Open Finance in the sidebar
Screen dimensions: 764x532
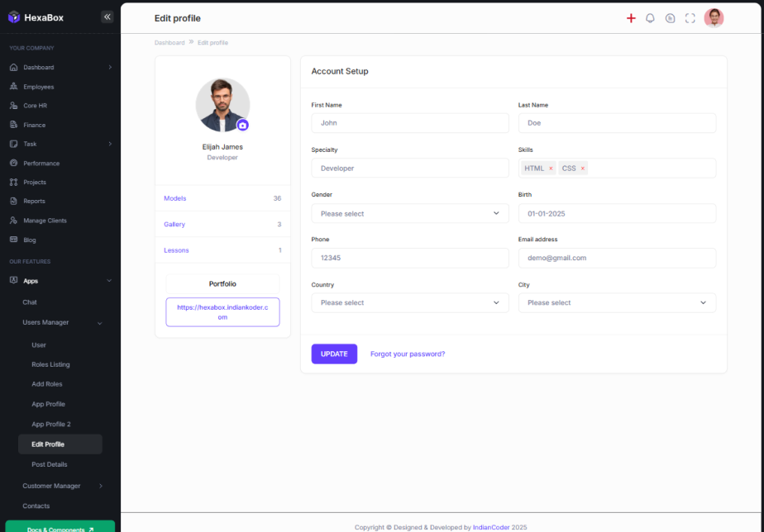[35, 125]
